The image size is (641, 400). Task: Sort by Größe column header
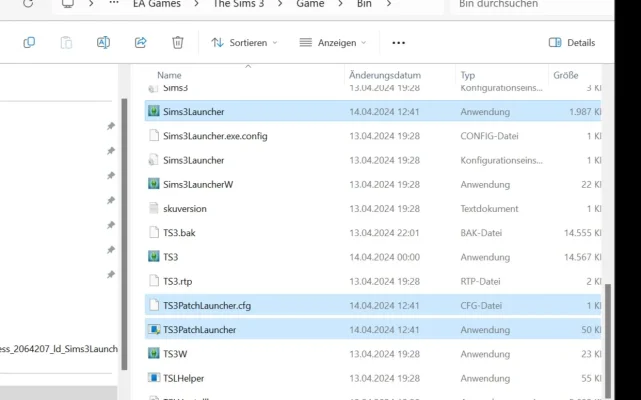tap(566, 75)
